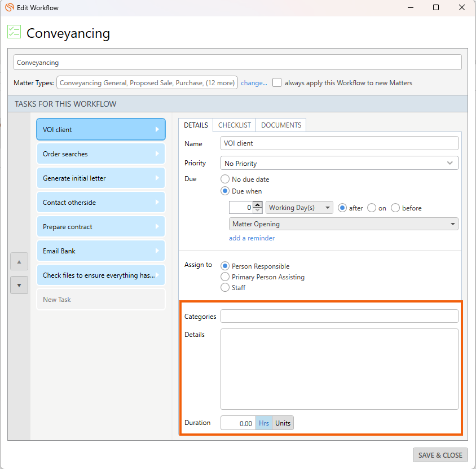Open the Matter Opening dropdown

tap(343, 224)
